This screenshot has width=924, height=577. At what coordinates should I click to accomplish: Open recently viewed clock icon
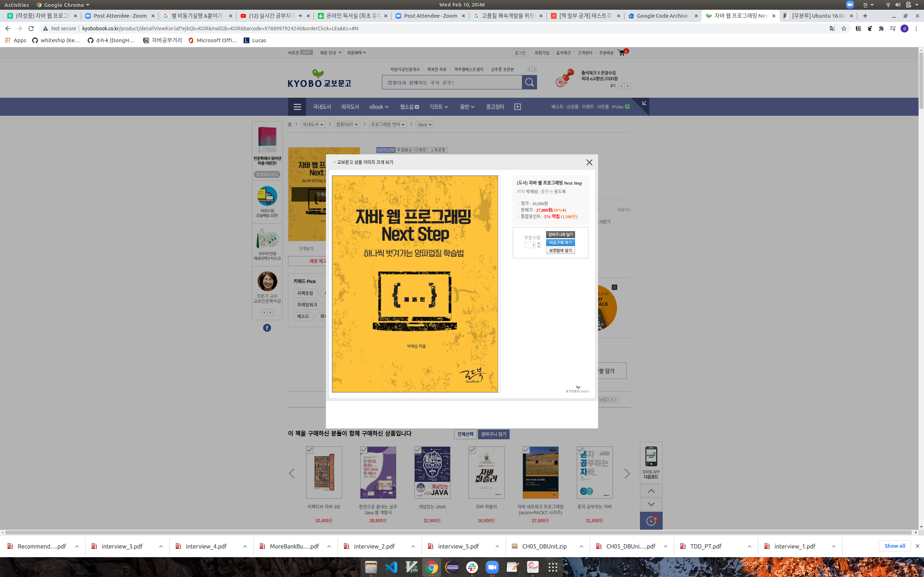point(651,521)
